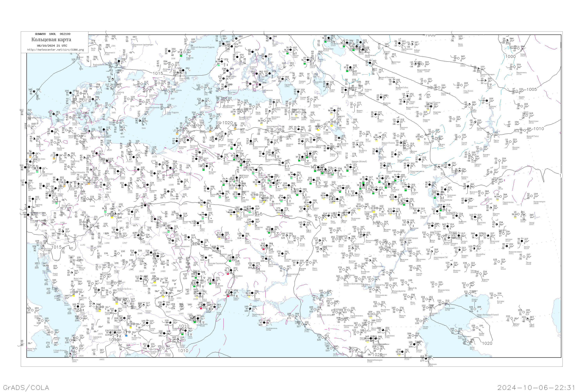Click the Троицко-Печерск station symbol
This screenshot has height=392, width=588.
478,69
